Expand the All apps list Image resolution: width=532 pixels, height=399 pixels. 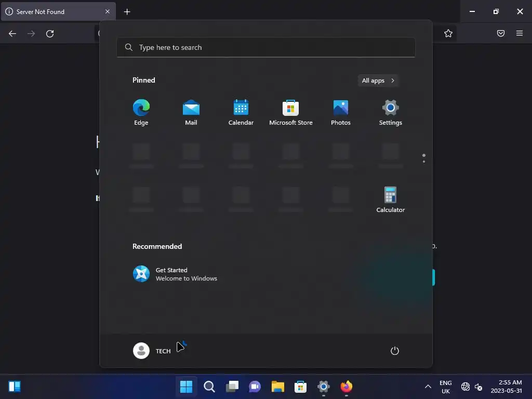coord(378,81)
